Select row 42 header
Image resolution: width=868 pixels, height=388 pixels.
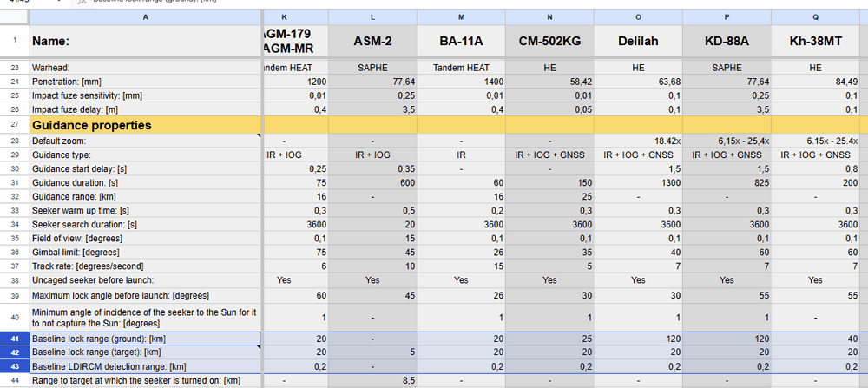point(15,352)
